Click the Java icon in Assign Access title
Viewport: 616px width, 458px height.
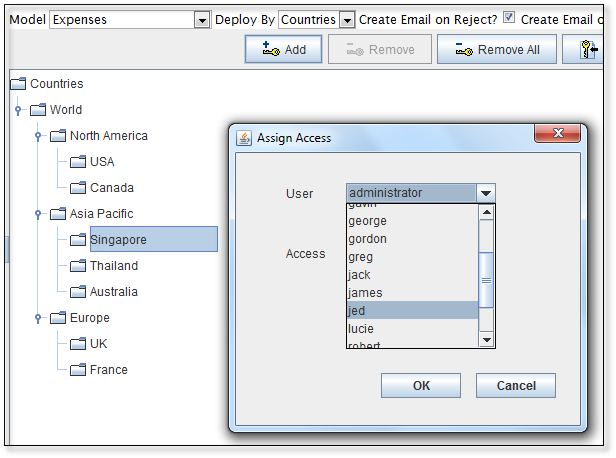pyautogui.click(x=244, y=137)
